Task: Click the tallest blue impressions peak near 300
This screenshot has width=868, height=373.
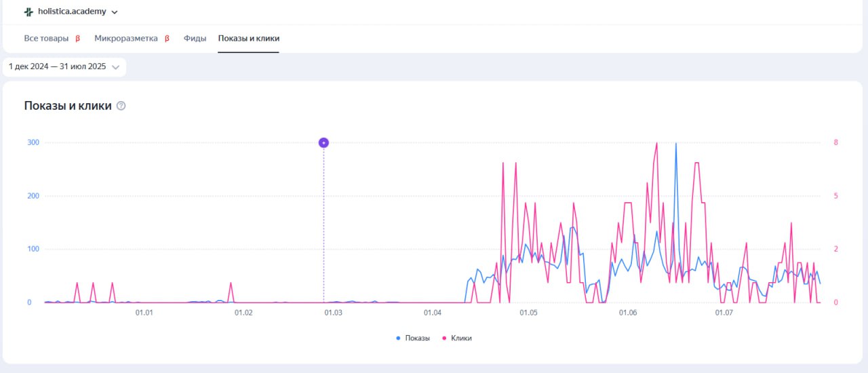Action: point(675,144)
